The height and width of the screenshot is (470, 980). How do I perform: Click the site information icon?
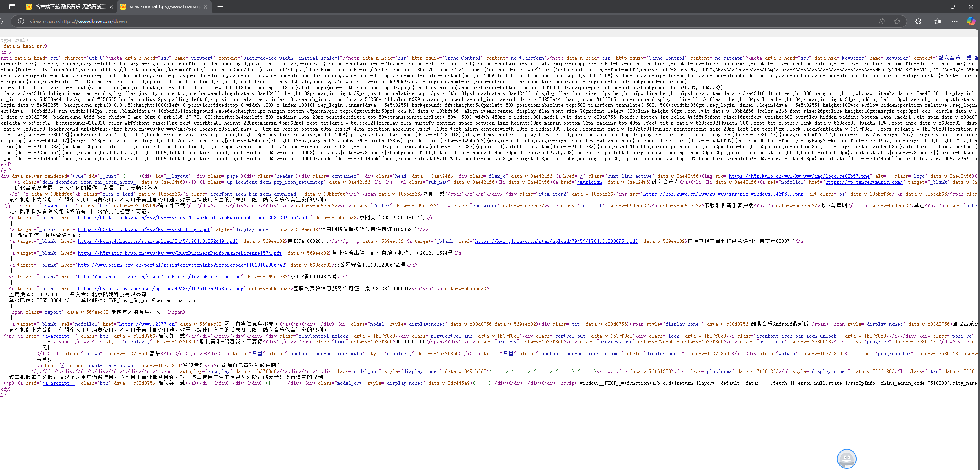pyautogui.click(x=21, y=21)
